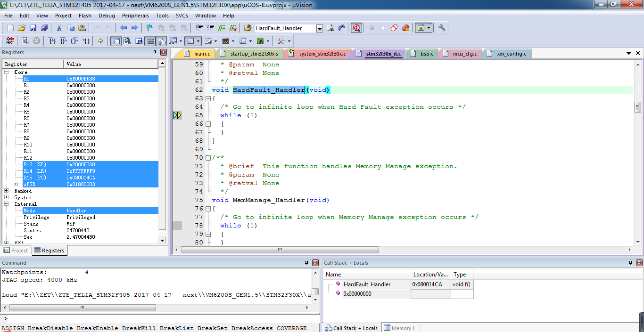Save the current file

point(33,28)
